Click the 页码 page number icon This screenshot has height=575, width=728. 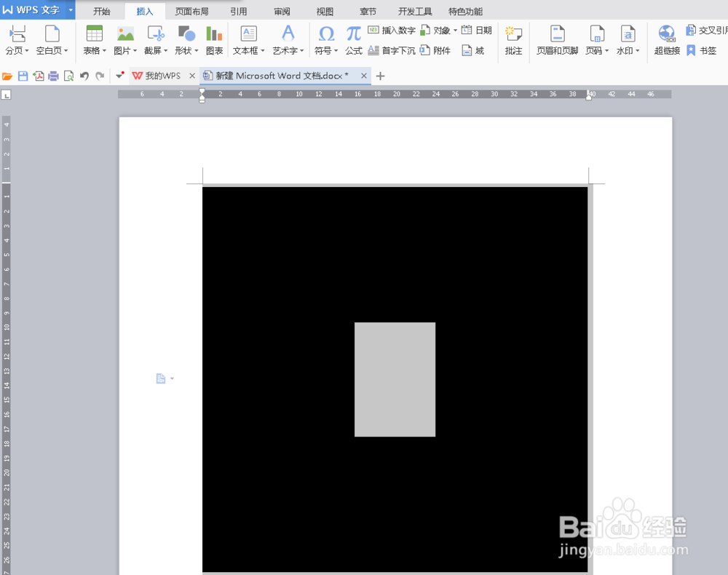[597, 34]
